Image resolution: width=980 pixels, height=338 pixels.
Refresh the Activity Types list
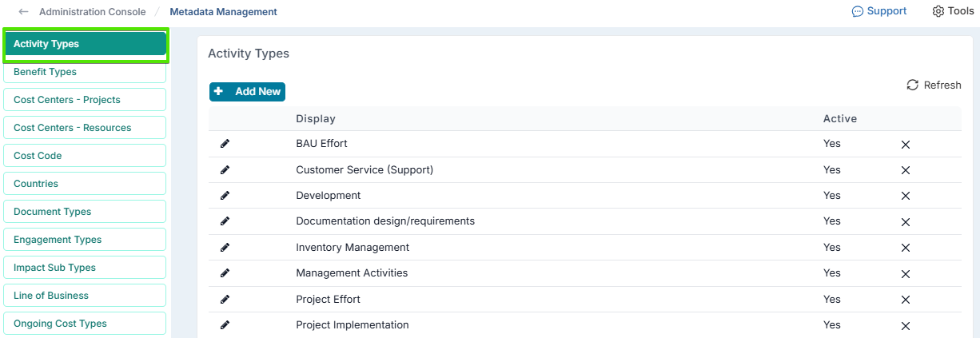tap(934, 85)
